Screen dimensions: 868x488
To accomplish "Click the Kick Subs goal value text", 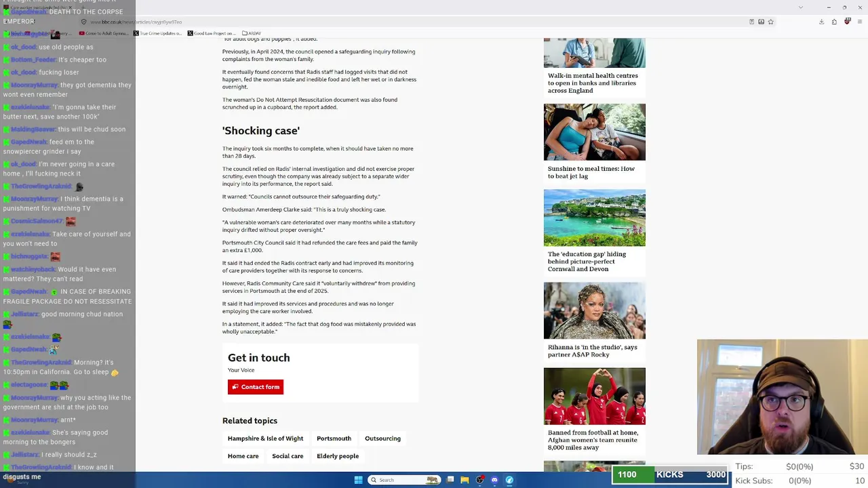I will point(800,481).
